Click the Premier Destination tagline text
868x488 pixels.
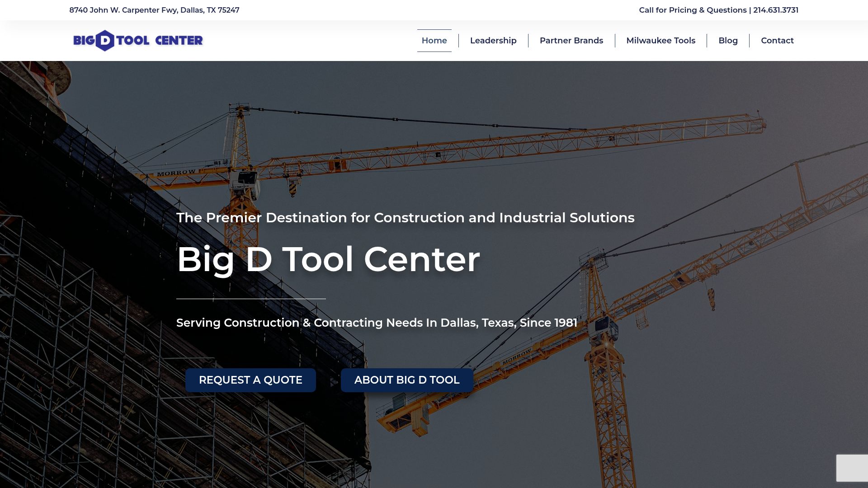406,217
